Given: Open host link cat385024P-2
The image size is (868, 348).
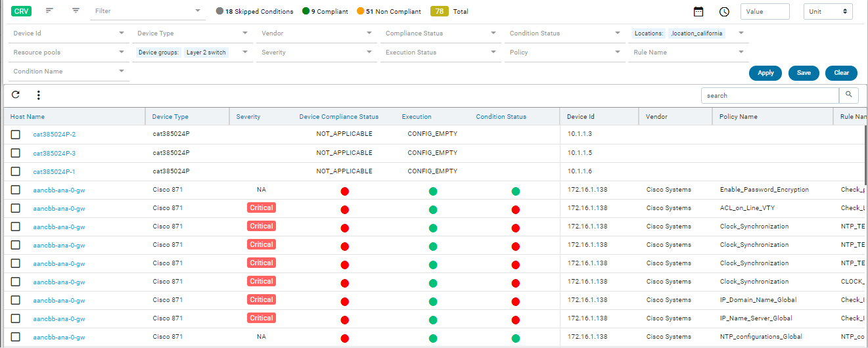Looking at the screenshot, I should (x=55, y=135).
